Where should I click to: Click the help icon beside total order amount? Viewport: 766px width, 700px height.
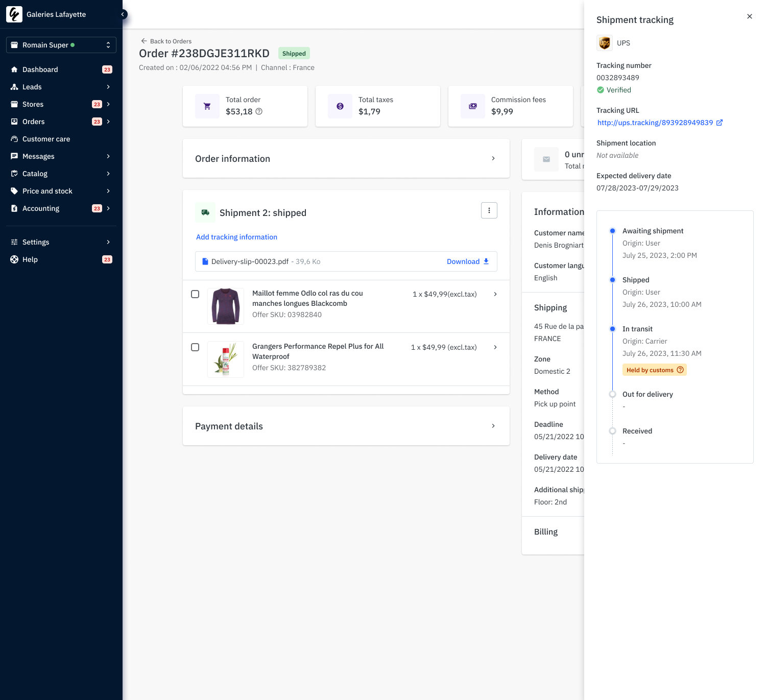[x=259, y=111]
